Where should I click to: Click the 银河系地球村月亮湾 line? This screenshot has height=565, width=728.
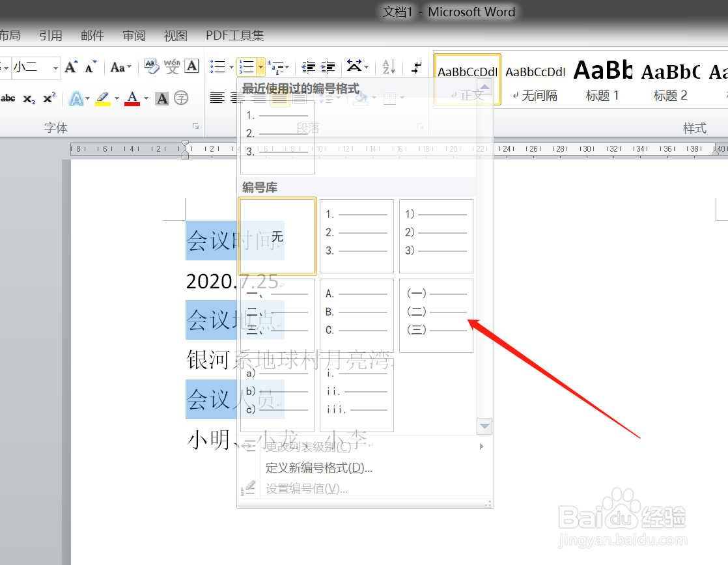pos(288,359)
